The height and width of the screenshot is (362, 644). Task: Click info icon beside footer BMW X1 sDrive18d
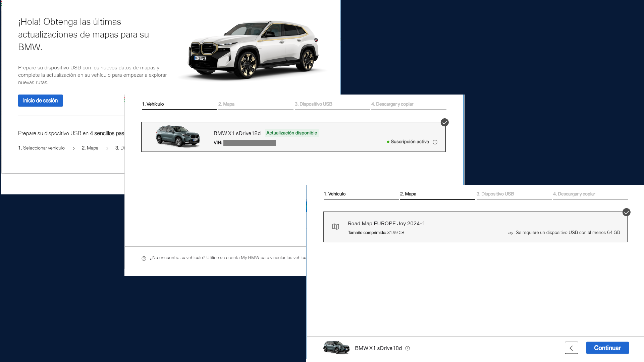pyautogui.click(x=408, y=348)
